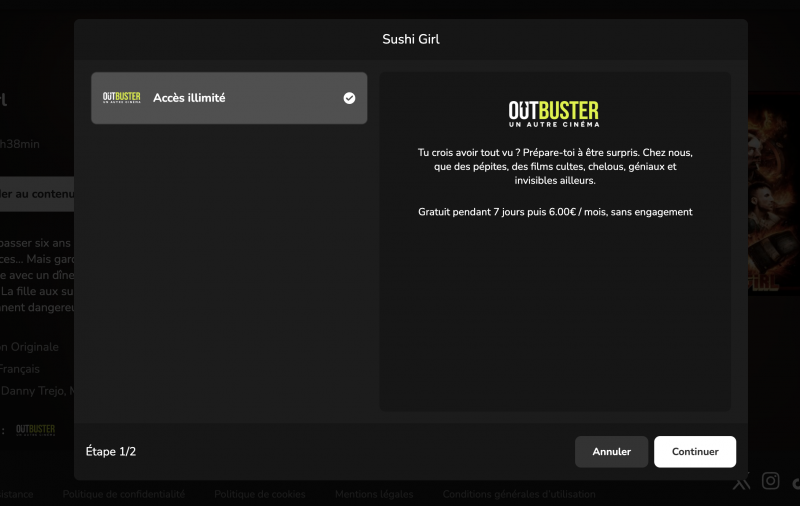Select the Accès illimité plan card
Screen dimensions: 800x506
click(x=229, y=98)
